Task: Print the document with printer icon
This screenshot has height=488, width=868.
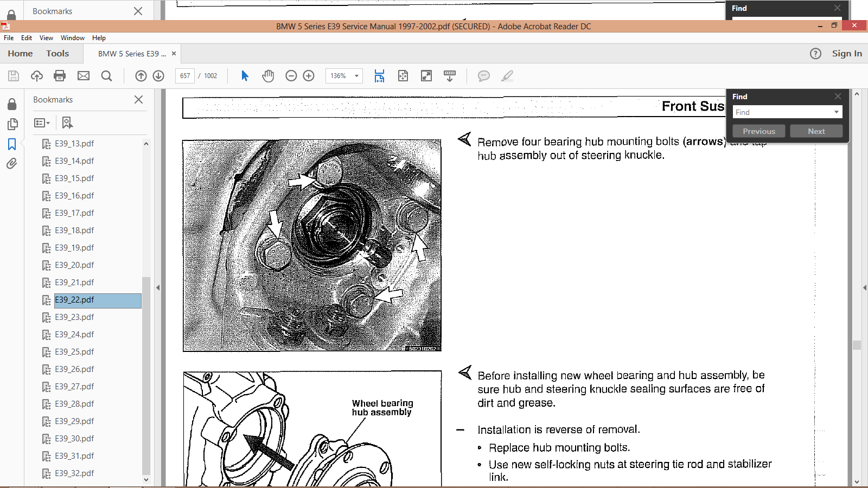Action: click(60, 76)
